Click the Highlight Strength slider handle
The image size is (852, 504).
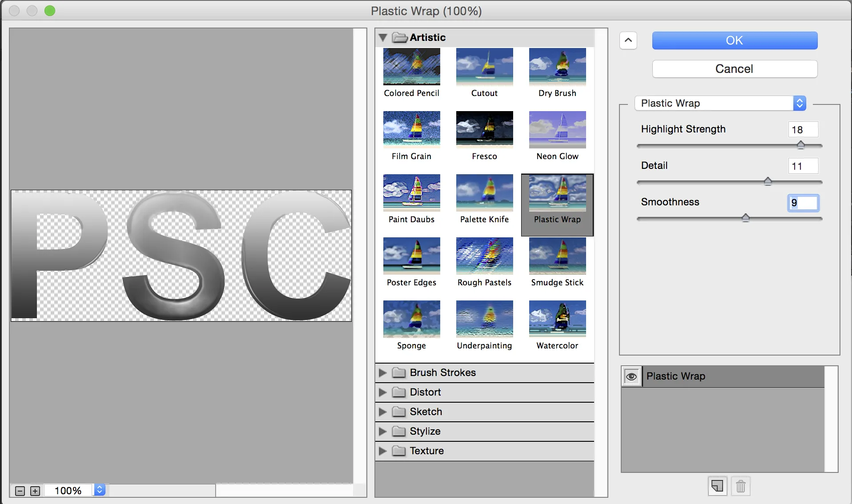[x=800, y=145]
